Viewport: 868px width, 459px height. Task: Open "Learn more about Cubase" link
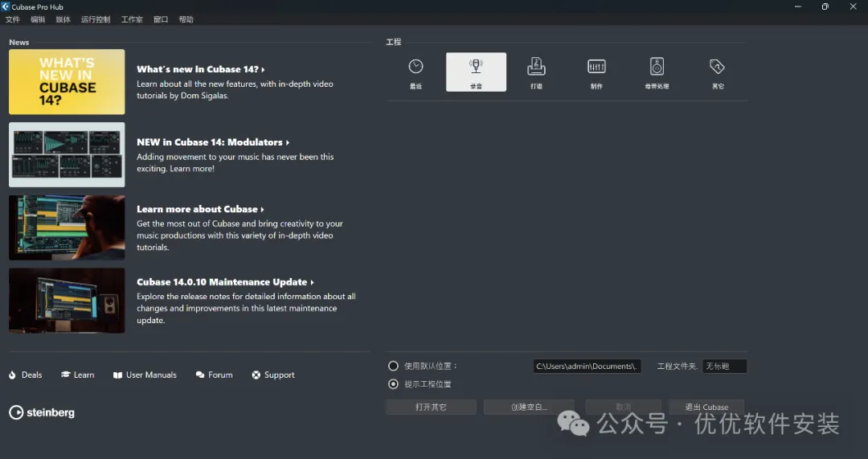coord(200,209)
